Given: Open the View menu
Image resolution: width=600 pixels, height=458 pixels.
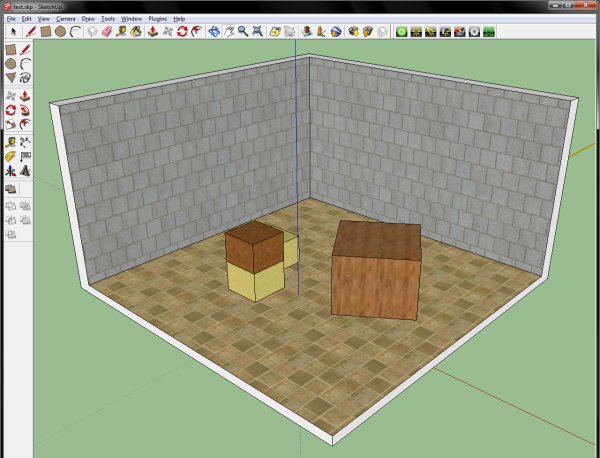Looking at the screenshot, I should [44, 19].
